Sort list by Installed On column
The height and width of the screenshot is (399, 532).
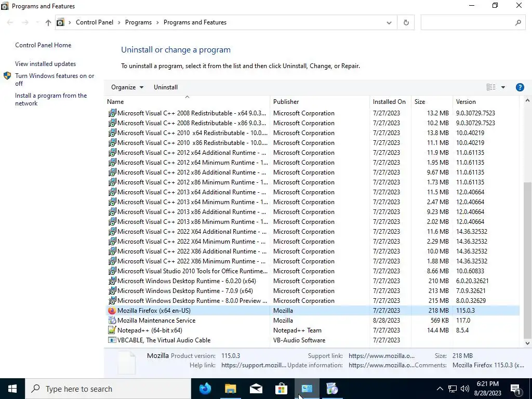pos(391,101)
